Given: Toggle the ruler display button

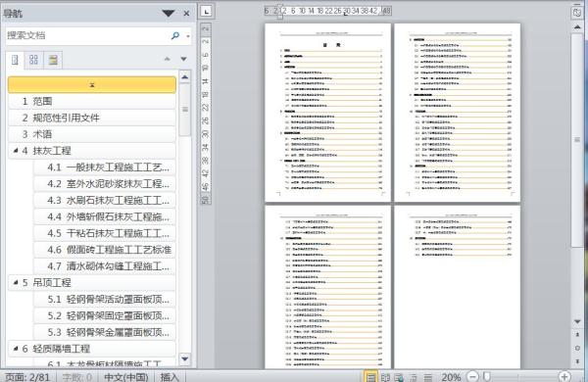Looking at the screenshot, I should pos(577,13).
